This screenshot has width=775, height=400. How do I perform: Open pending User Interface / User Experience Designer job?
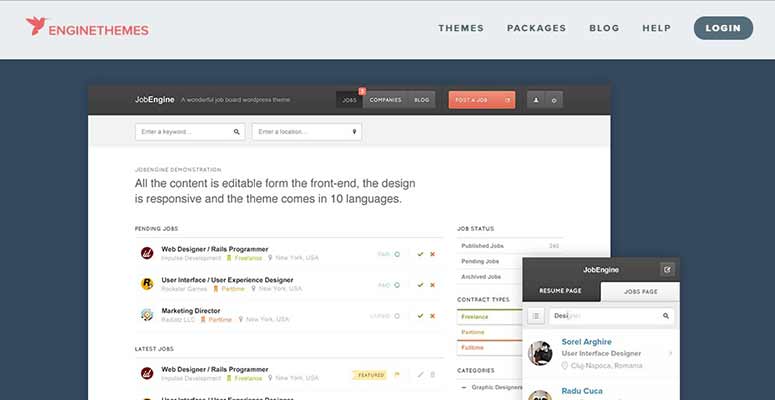pos(227,280)
